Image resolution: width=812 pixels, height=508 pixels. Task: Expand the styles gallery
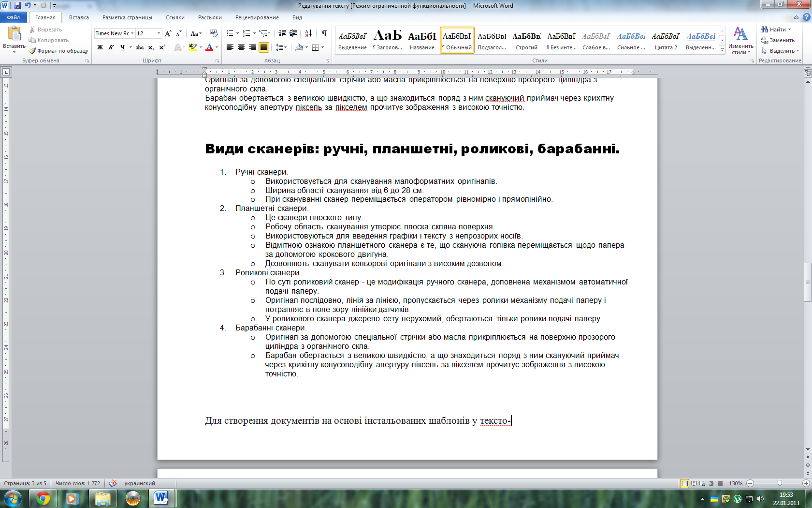click(x=723, y=50)
